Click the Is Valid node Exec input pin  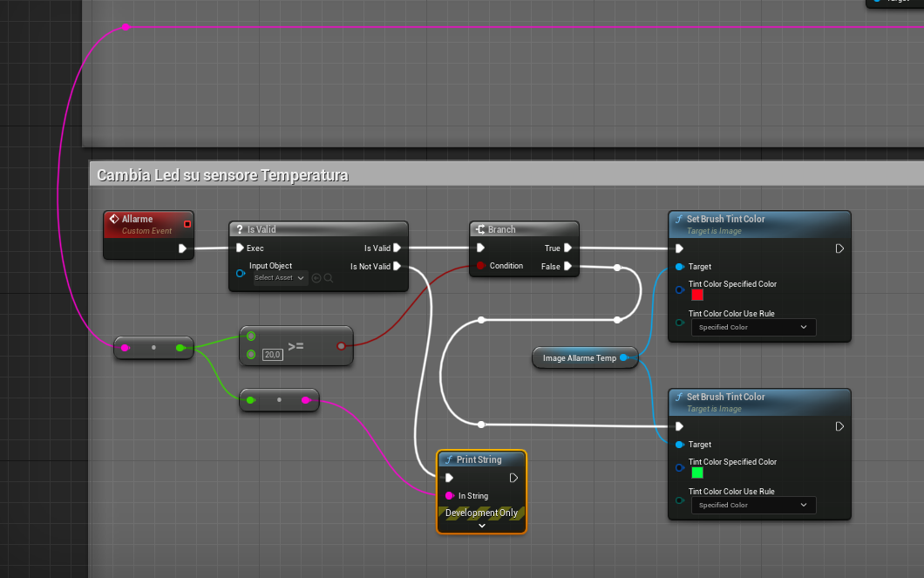(240, 248)
